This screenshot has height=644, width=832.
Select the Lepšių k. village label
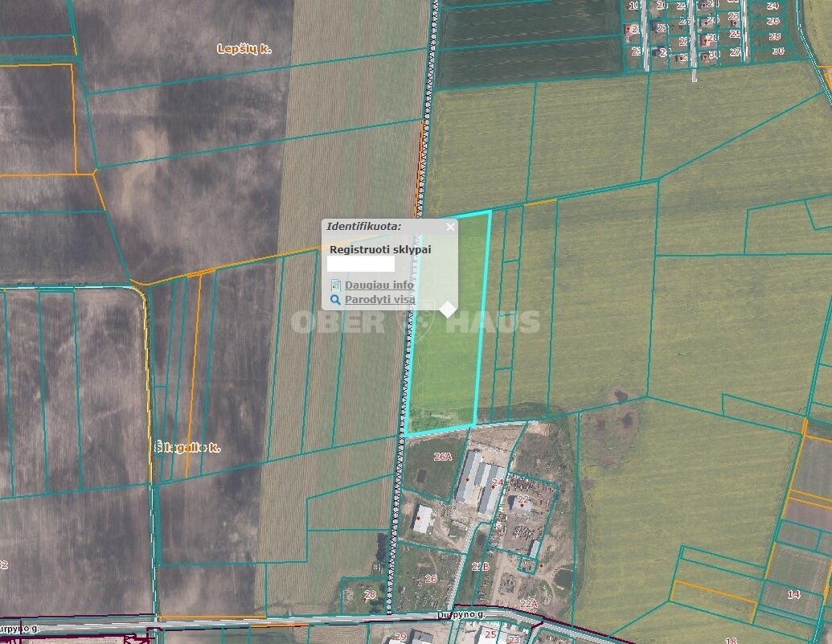[244, 49]
